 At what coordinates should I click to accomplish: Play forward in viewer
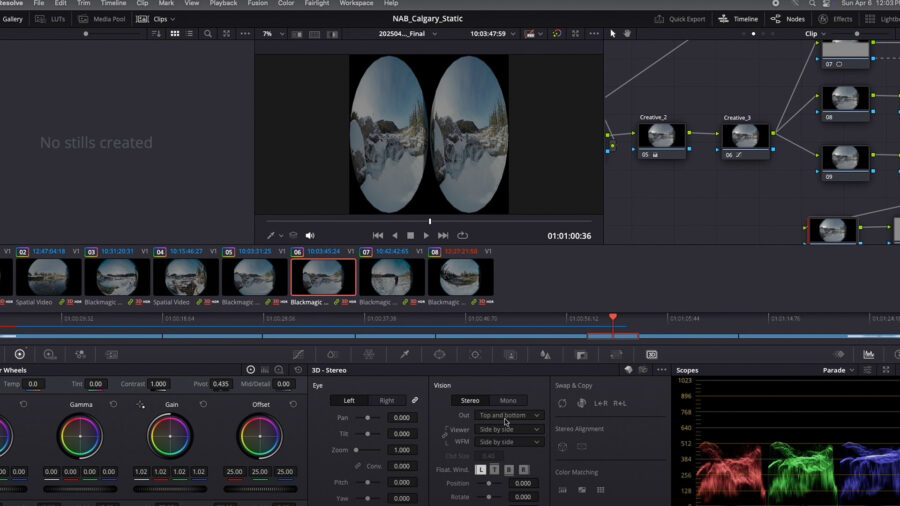point(426,235)
